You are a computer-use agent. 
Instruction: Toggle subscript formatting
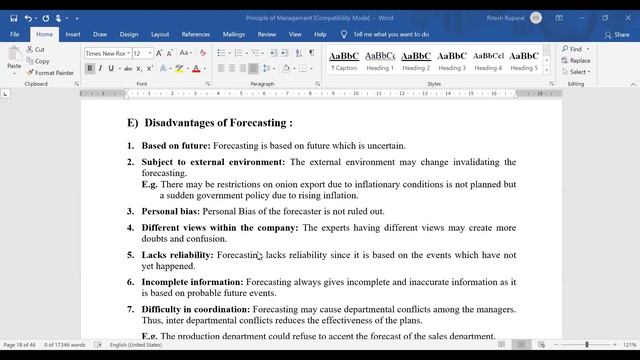coord(139,69)
